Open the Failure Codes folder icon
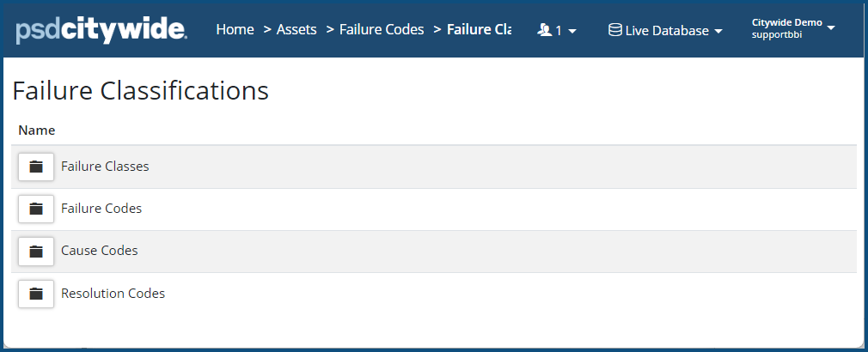The width and height of the screenshot is (868, 352). [x=36, y=209]
